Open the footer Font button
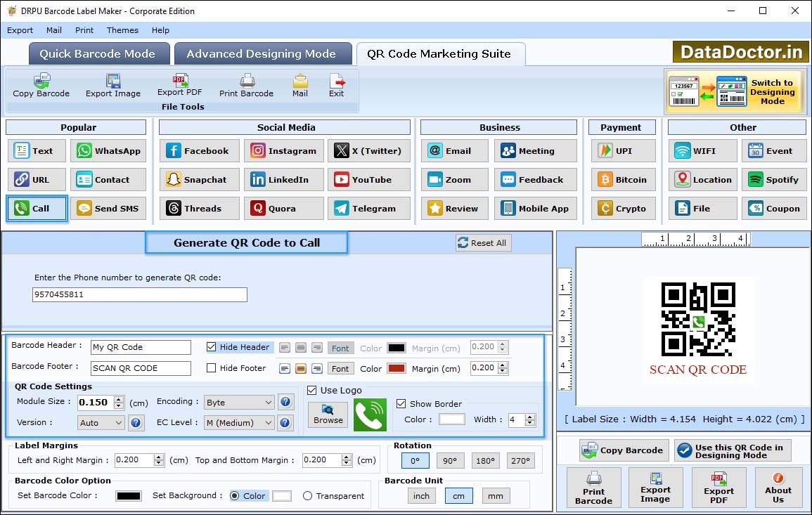Image resolution: width=812 pixels, height=515 pixels. pos(340,369)
